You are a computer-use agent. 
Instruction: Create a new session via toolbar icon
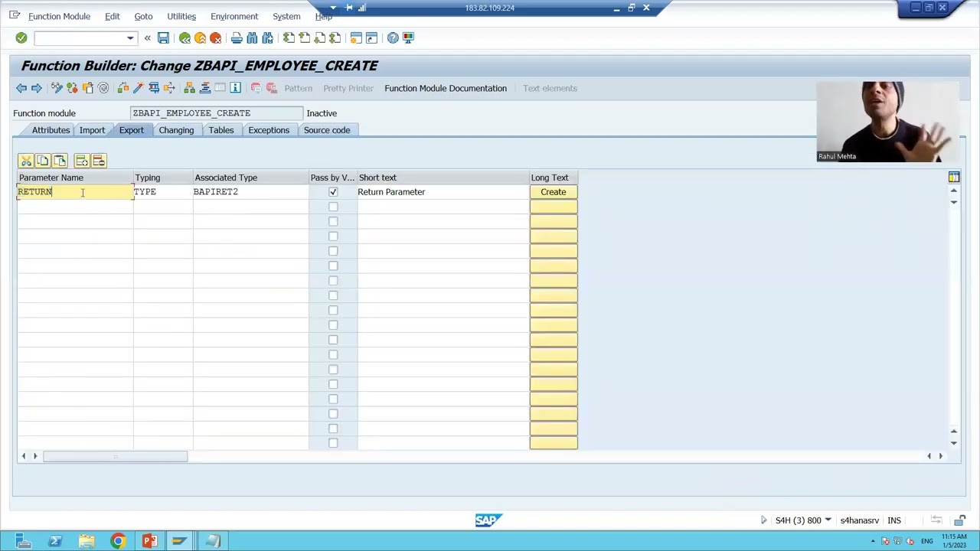click(356, 37)
